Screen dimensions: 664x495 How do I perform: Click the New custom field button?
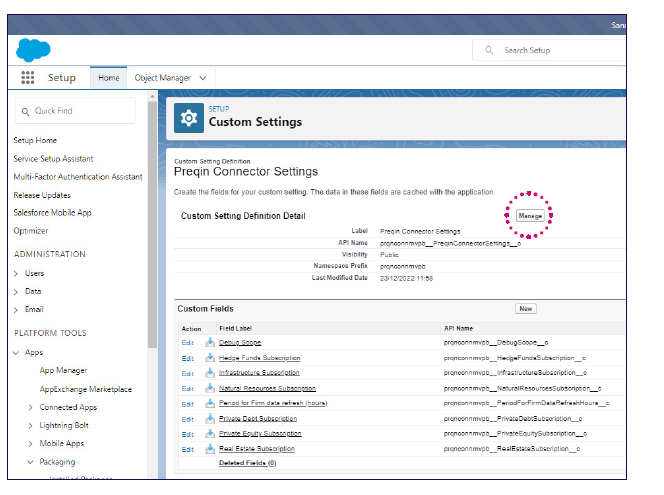(x=526, y=309)
